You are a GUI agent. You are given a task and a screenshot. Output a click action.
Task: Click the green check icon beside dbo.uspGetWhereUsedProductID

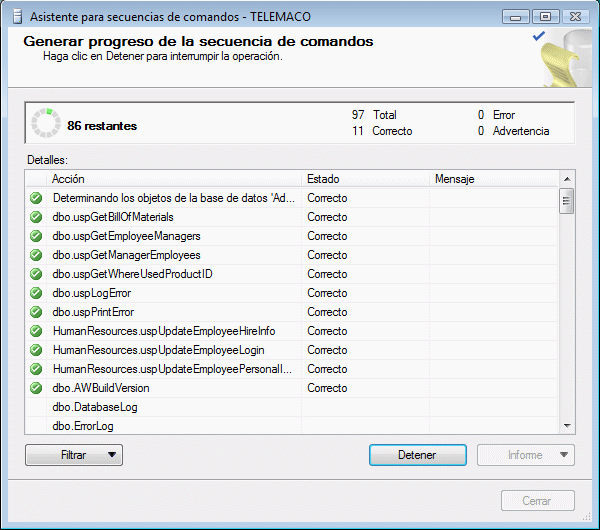[x=36, y=274]
